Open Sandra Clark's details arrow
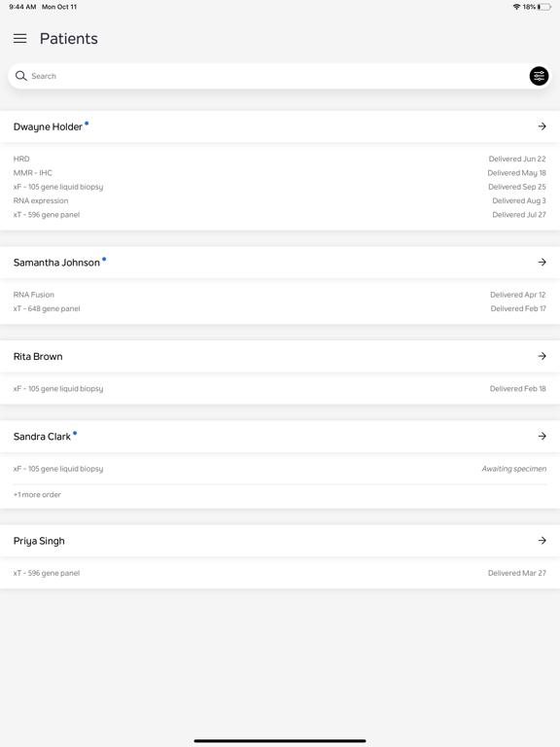 click(x=542, y=436)
